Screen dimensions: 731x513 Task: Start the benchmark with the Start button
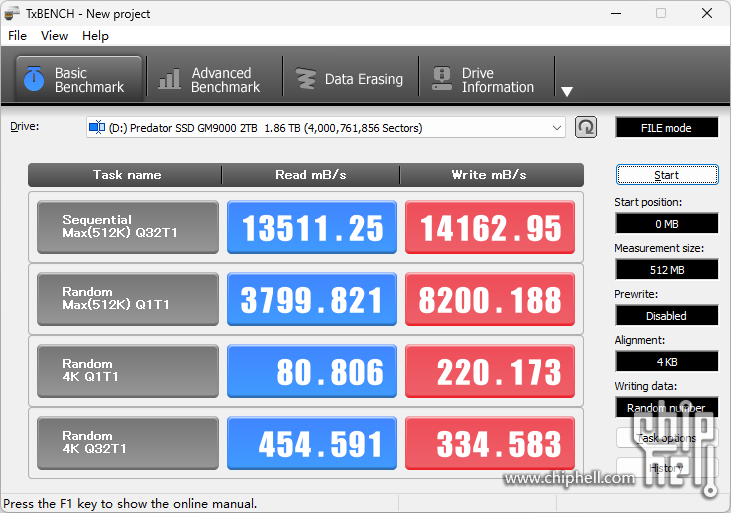667,175
